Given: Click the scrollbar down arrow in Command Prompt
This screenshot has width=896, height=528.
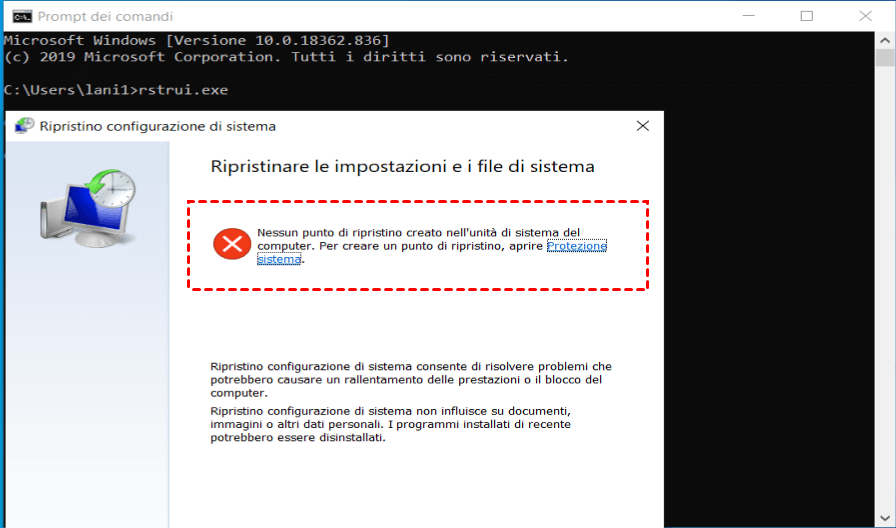Looking at the screenshot, I should click(885, 518).
